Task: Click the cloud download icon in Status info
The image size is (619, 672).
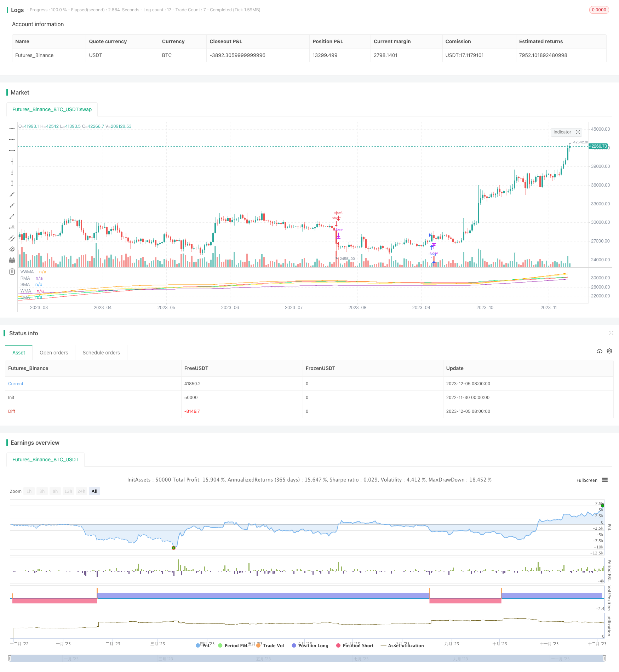Action: 600,351
